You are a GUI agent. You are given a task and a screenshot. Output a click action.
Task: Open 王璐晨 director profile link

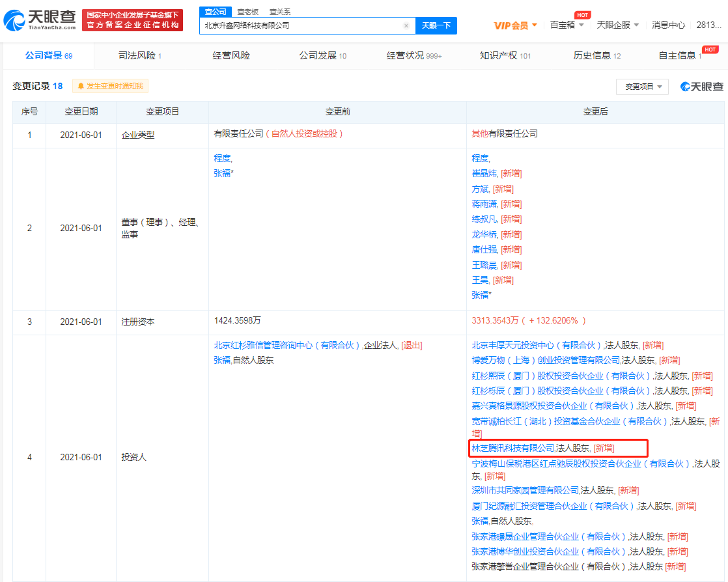pos(484,265)
